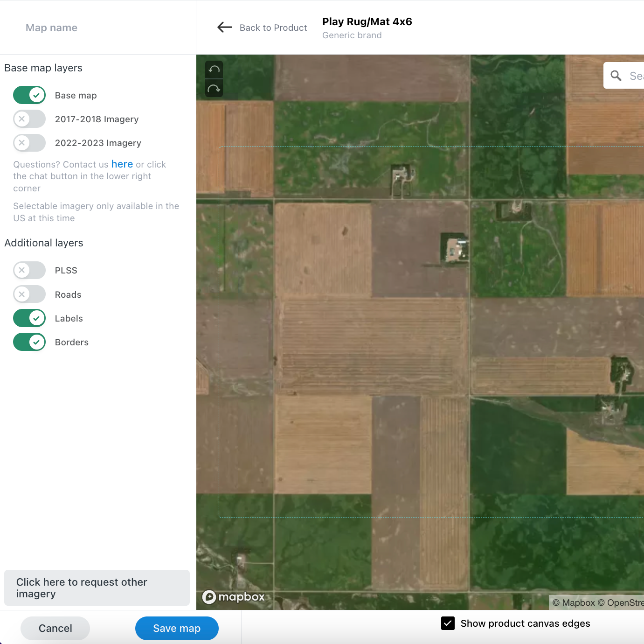The image size is (644, 644).
Task: Hide the Borders layer
Action: tap(29, 342)
